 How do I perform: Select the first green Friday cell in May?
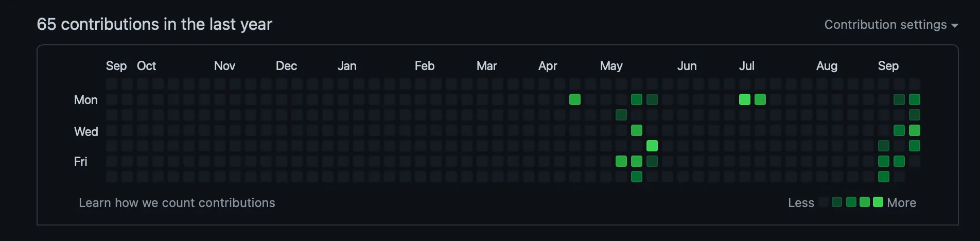click(621, 161)
